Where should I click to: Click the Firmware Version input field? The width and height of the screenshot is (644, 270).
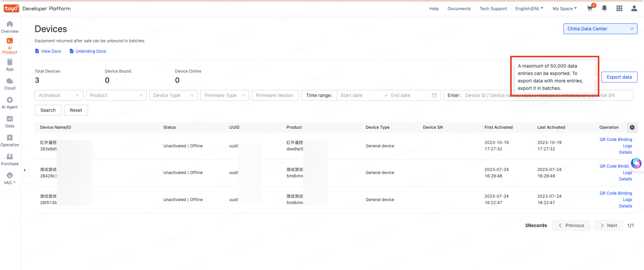click(275, 95)
